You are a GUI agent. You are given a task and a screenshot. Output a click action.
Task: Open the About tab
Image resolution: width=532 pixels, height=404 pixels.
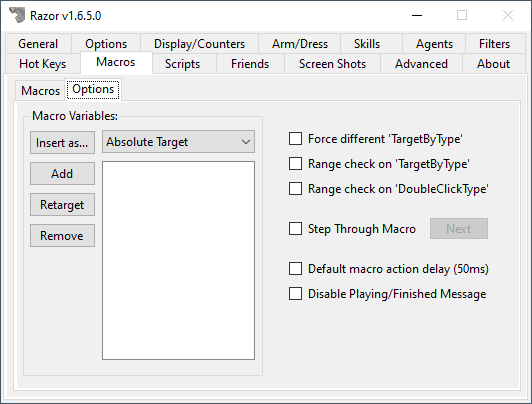coord(493,64)
